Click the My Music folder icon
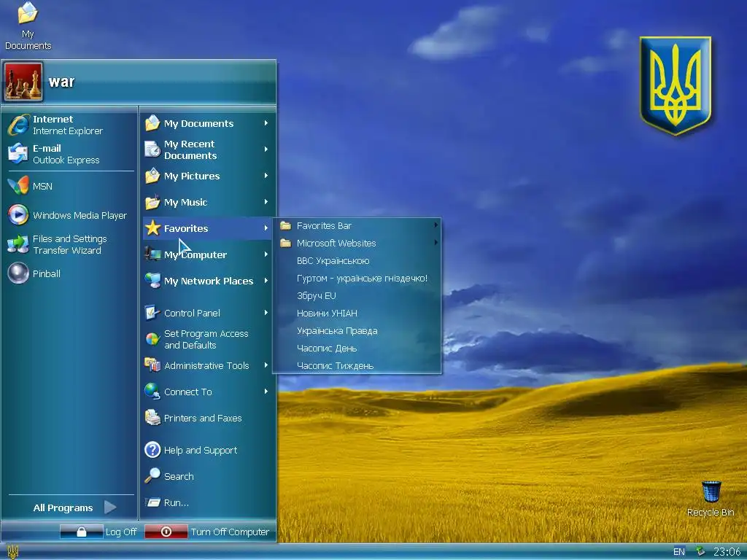 click(152, 202)
